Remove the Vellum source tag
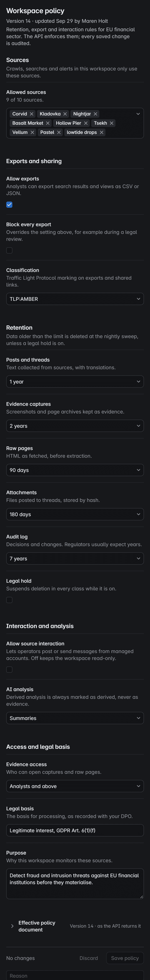This screenshot has width=150, height=980. pos(32,132)
